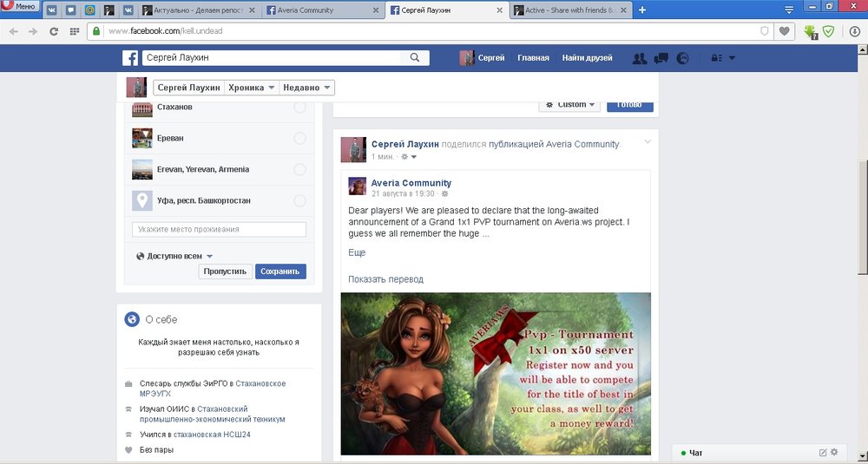Select the Ереван radio button
Image resolution: width=868 pixels, height=464 pixels.
pos(299,138)
